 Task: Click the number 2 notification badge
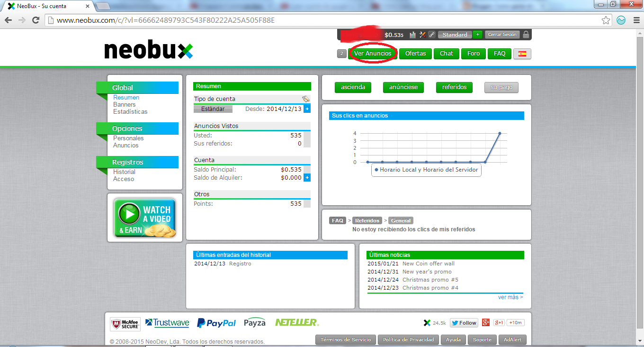(341, 54)
